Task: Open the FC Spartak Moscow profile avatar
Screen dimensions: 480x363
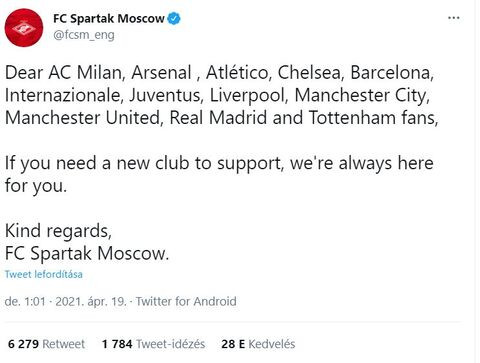Action: 24,28
